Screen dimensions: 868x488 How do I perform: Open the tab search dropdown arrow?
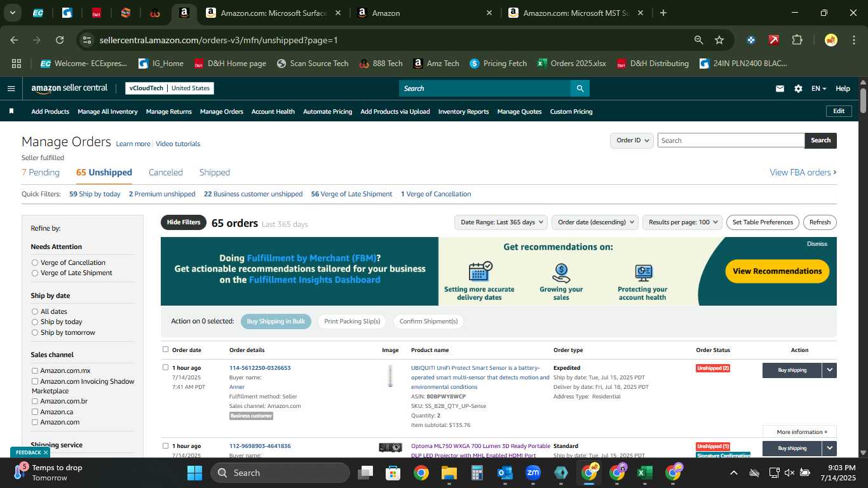[12, 13]
